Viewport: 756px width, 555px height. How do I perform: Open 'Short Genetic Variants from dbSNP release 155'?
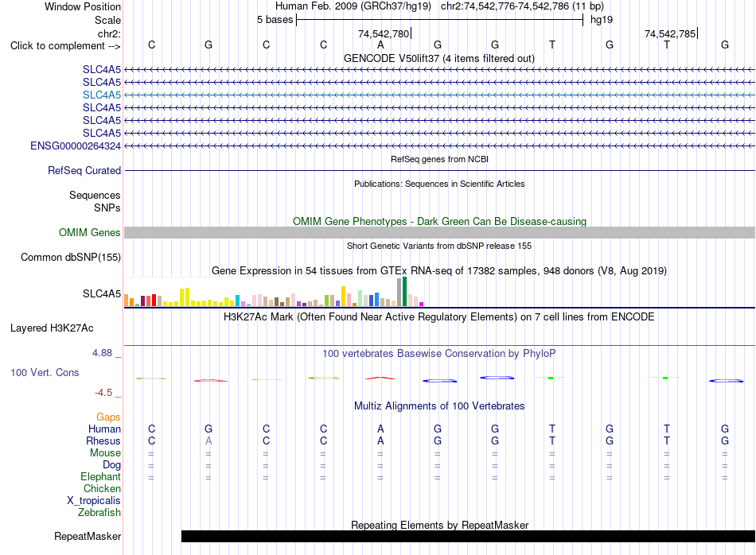(439, 246)
